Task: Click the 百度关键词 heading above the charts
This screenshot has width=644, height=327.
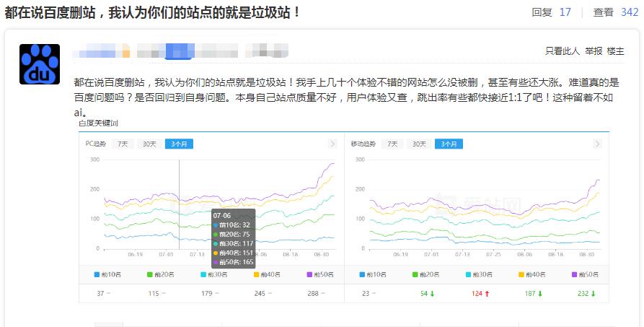Action: tap(99, 123)
